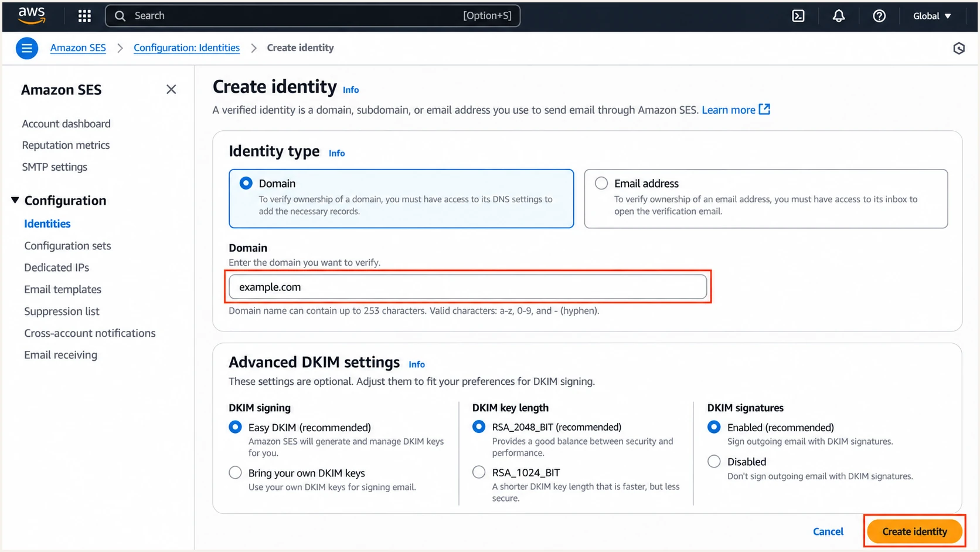Open Info link beside Advanced DKIM settings
The image size is (980, 552).
(x=416, y=364)
